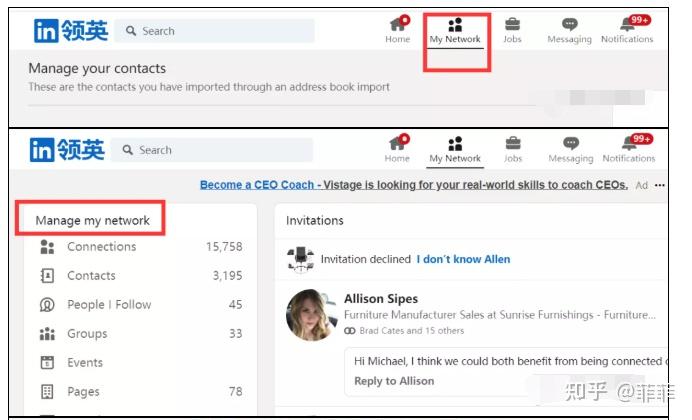
Task: Open Events in Manage my network
Action: point(85,363)
